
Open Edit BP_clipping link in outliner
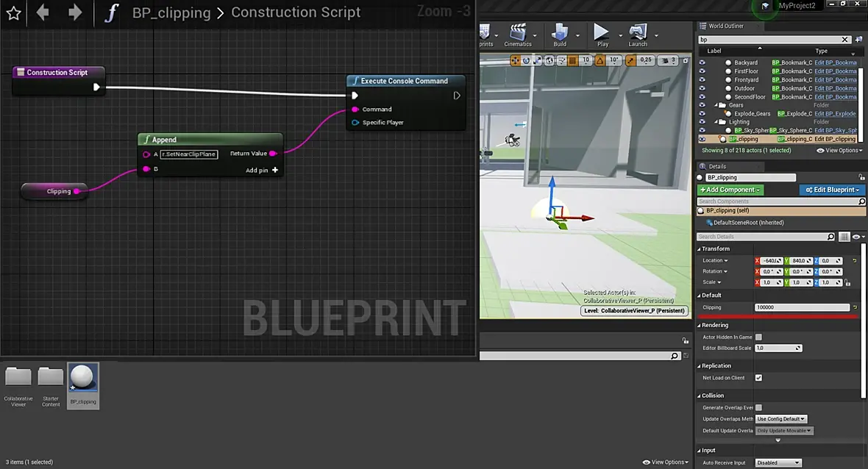(835, 139)
